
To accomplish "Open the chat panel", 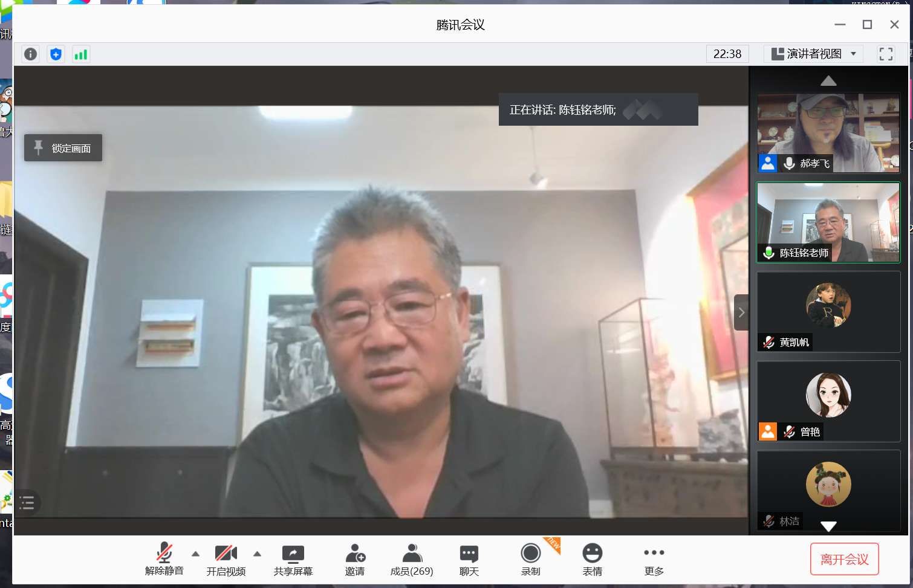I will [469, 560].
